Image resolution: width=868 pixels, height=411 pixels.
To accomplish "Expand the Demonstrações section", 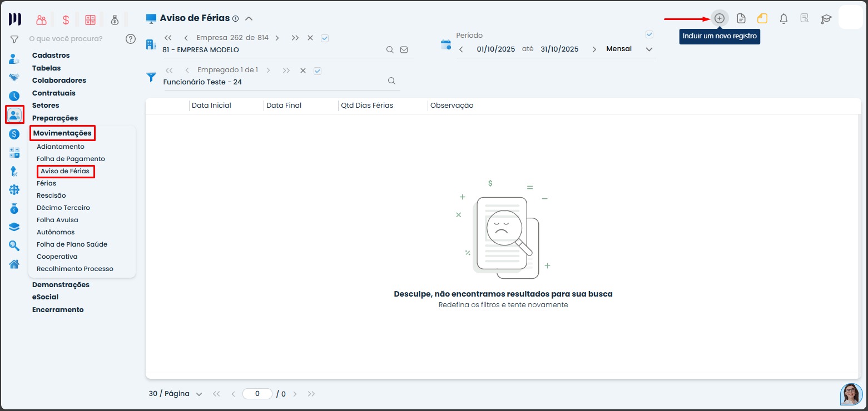I will tap(61, 284).
